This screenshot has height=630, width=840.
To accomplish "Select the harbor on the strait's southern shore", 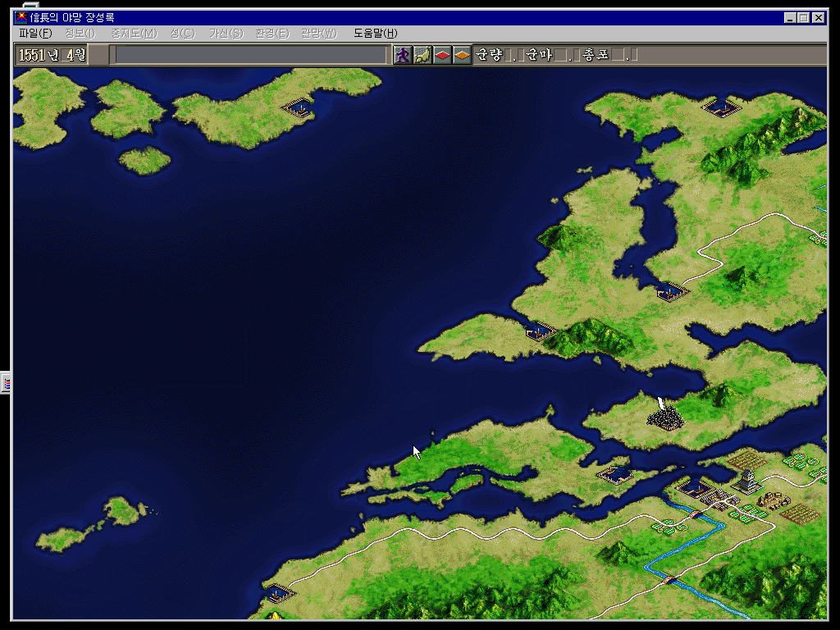I will click(x=617, y=474).
